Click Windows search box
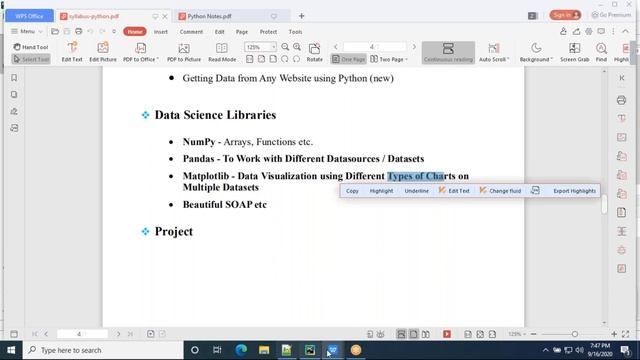This screenshot has width=640, height=360. tap(103, 350)
